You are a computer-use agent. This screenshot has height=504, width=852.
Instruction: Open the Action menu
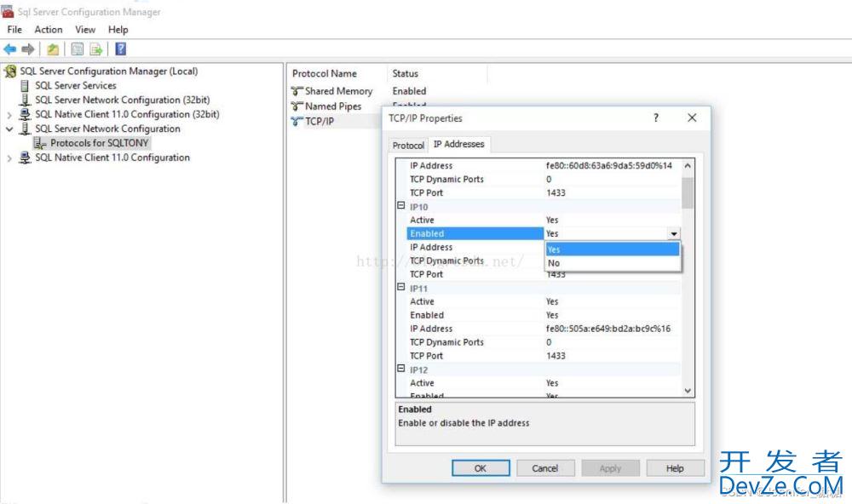pos(49,30)
